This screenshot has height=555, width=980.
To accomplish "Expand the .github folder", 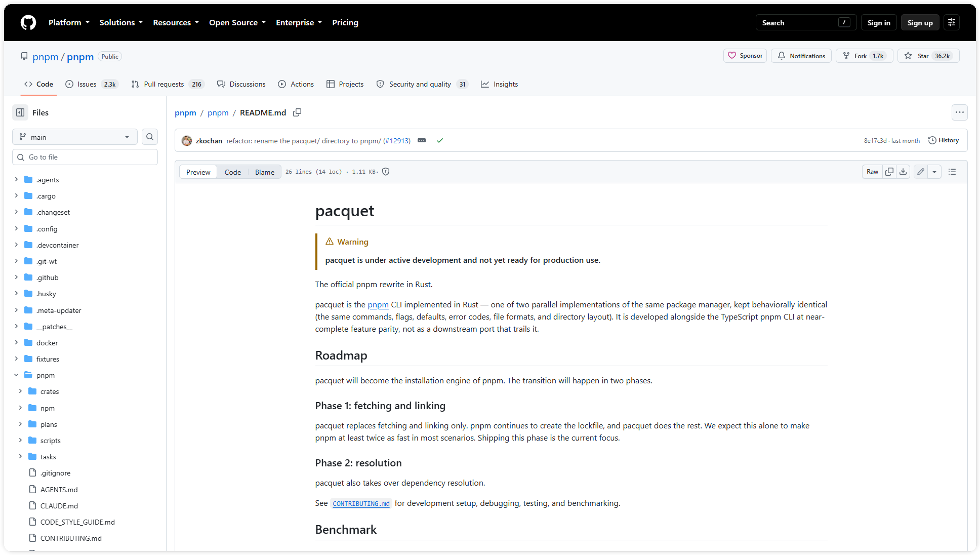I will [x=16, y=277].
